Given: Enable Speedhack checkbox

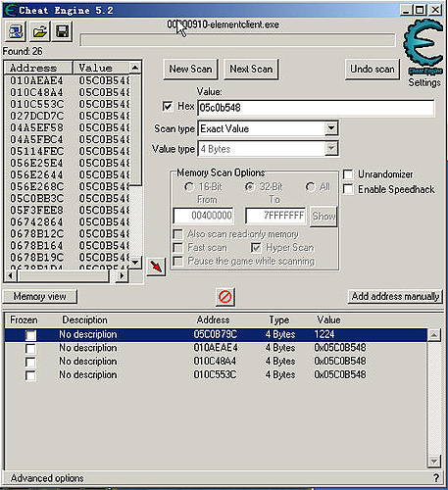Looking at the screenshot, I should (348, 189).
